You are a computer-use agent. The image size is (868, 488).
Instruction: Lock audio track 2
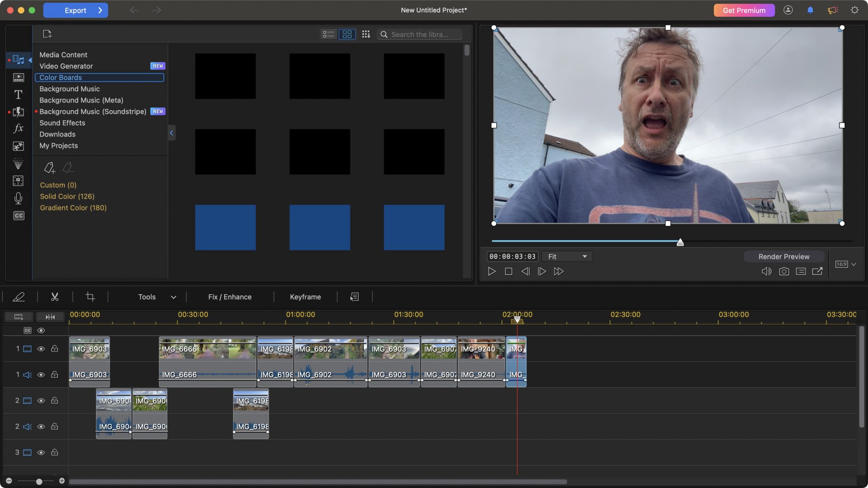tap(54, 427)
